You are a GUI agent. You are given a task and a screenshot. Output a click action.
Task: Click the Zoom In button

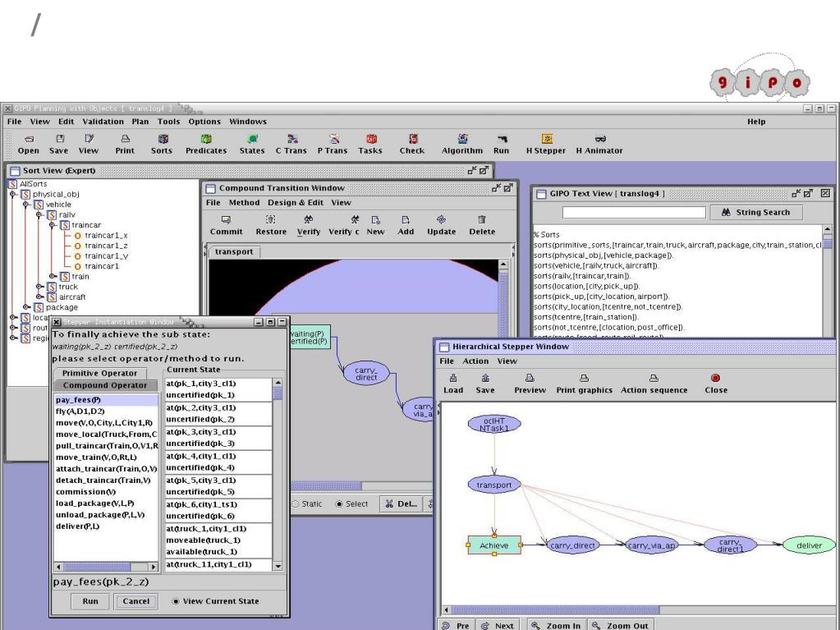[x=556, y=625]
